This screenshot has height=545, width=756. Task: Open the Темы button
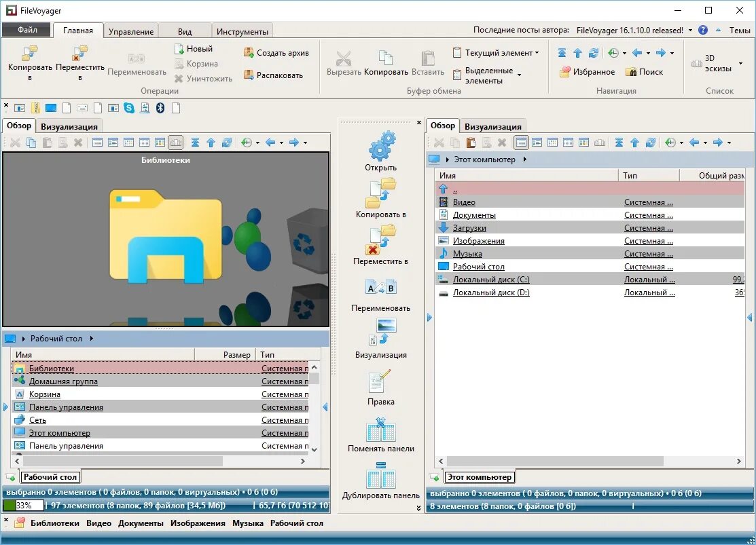pyautogui.click(x=740, y=31)
